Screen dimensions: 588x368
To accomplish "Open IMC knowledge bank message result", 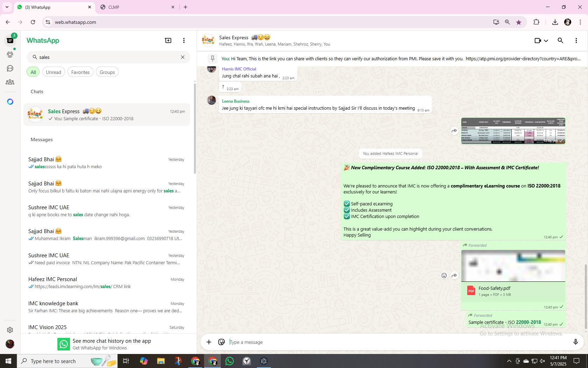I will point(107,307).
